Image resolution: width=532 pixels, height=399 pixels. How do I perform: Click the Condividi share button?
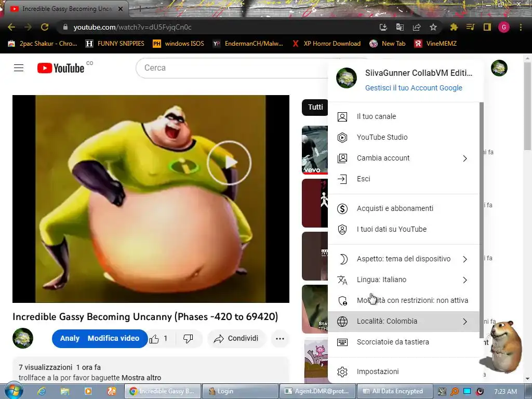[237, 339]
